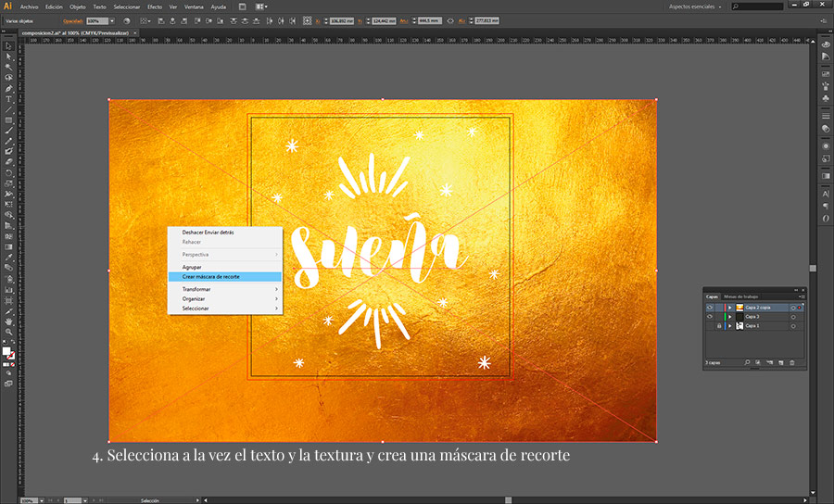The width and height of the screenshot is (834, 504).
Task: Select the Selection arrow tool
Action: [8, 46]
